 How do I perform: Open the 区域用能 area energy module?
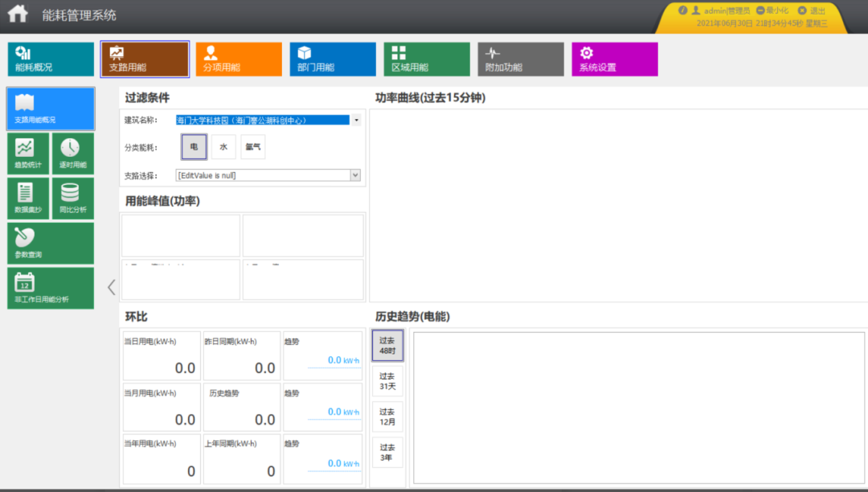(427, 59)
